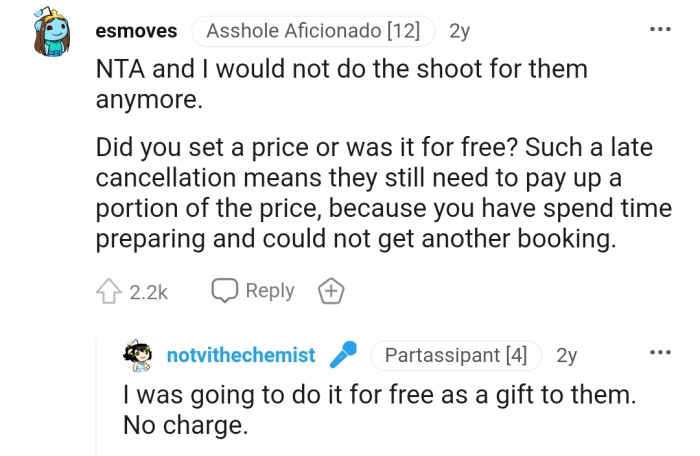Give an award using the plus icon
700x456 pixels.
[x=330, y=292]
